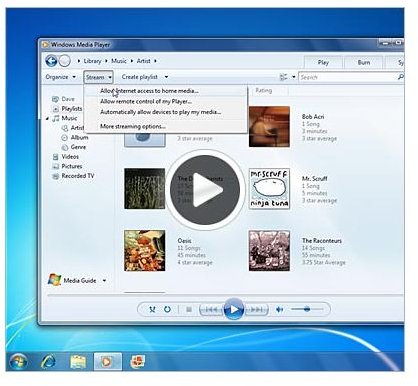Select Videos in the navigation pane
The width and height of the screenshot is (418, 386).
[66, 157]
